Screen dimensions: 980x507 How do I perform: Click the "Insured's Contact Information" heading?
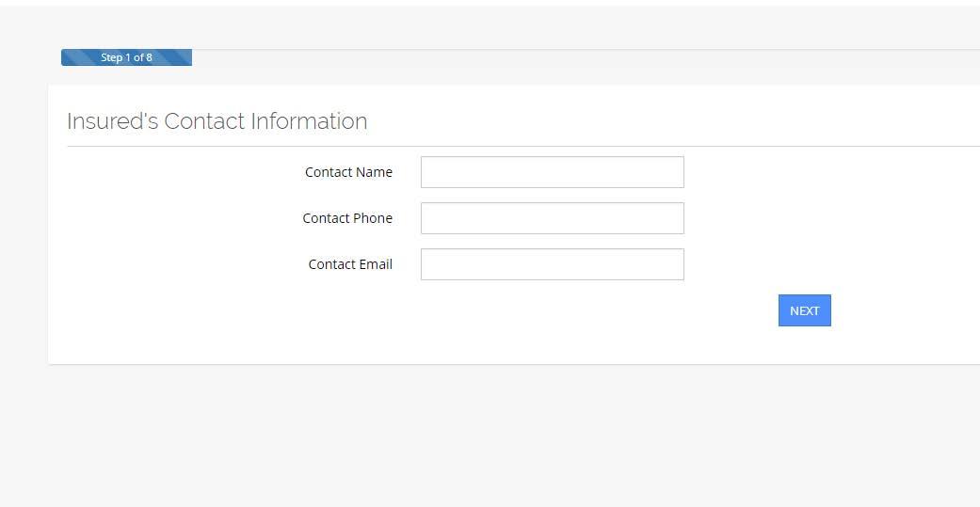217,121
